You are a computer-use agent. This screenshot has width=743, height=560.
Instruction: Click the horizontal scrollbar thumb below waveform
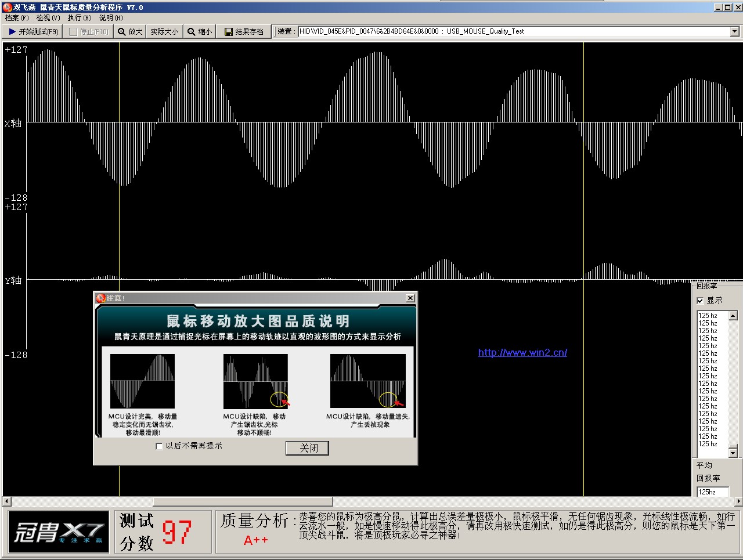coord(243,501)
